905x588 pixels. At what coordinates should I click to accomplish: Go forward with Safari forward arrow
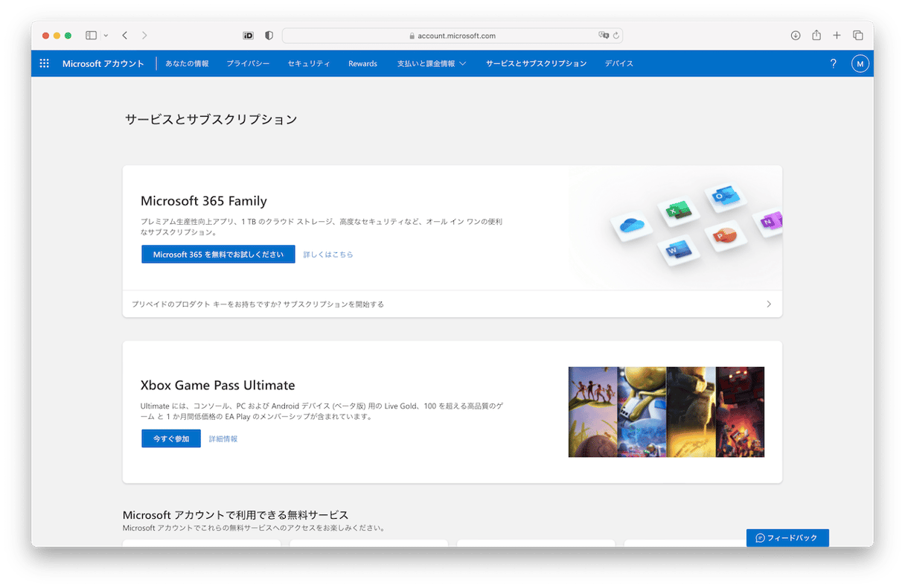(144, 35)
